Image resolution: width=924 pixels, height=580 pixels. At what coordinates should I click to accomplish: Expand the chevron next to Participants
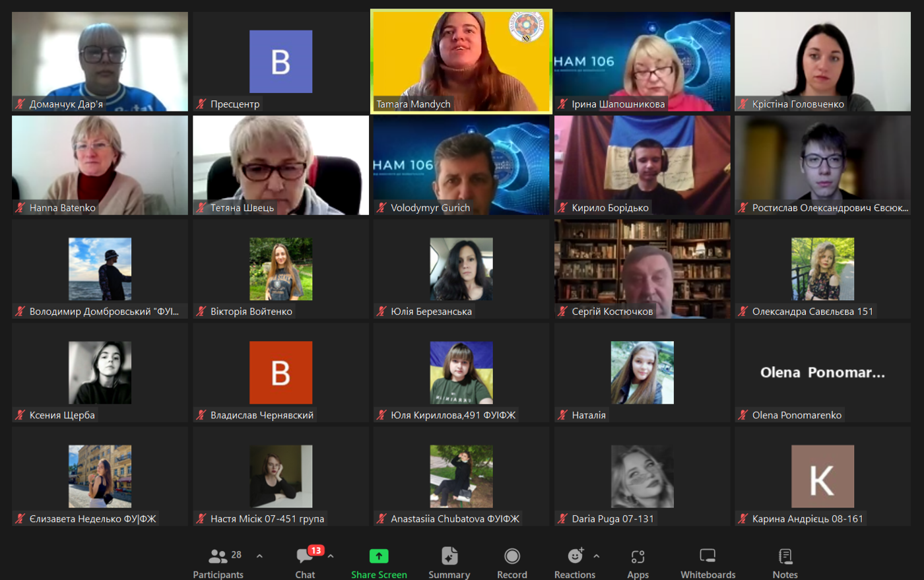[259, 556]
